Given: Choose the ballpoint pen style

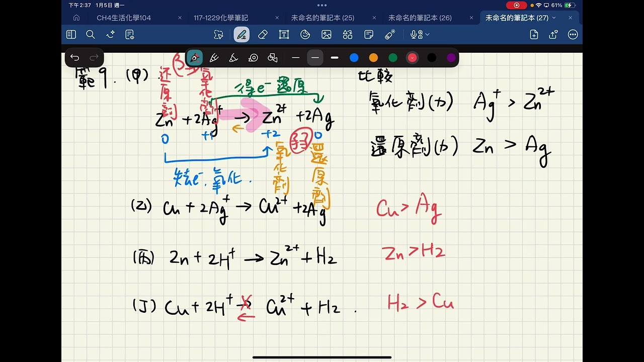Looking at the screenshot, I should point(213,58).
